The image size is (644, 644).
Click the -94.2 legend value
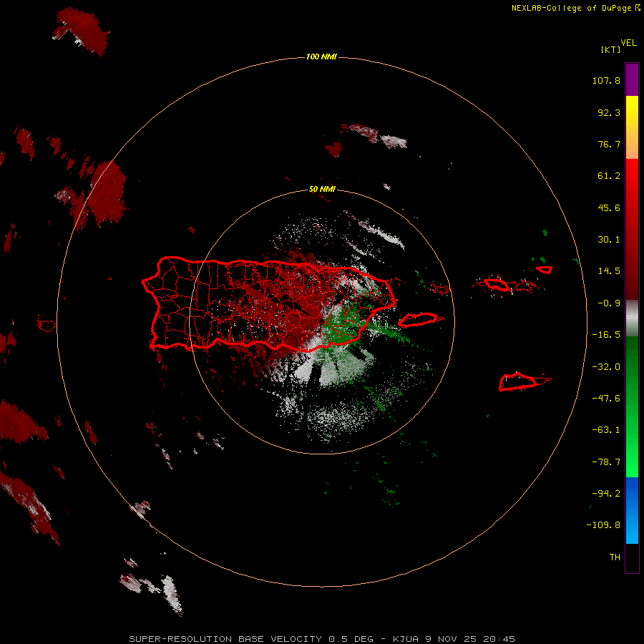(x=606, y=494)
